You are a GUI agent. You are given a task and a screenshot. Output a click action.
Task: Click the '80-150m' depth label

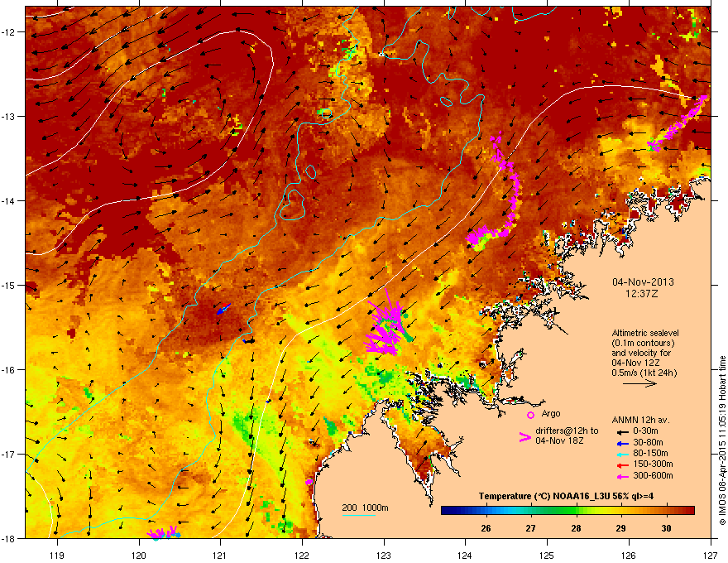(x=650, y=453)
